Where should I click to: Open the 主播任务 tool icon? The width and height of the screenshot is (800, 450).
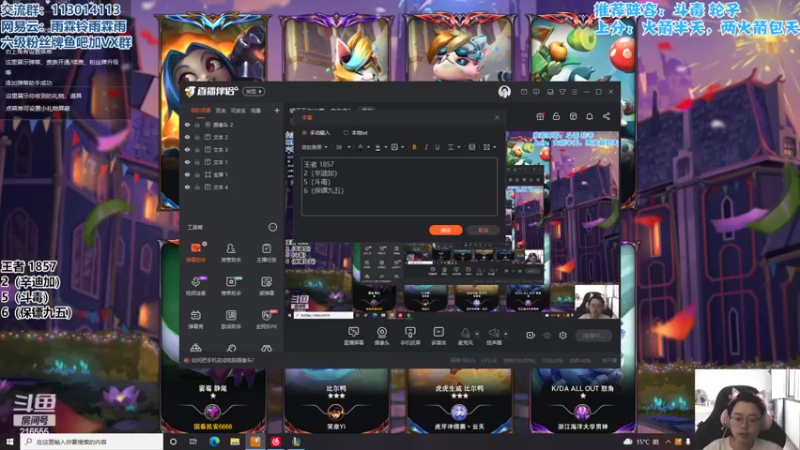coord(266,253)
